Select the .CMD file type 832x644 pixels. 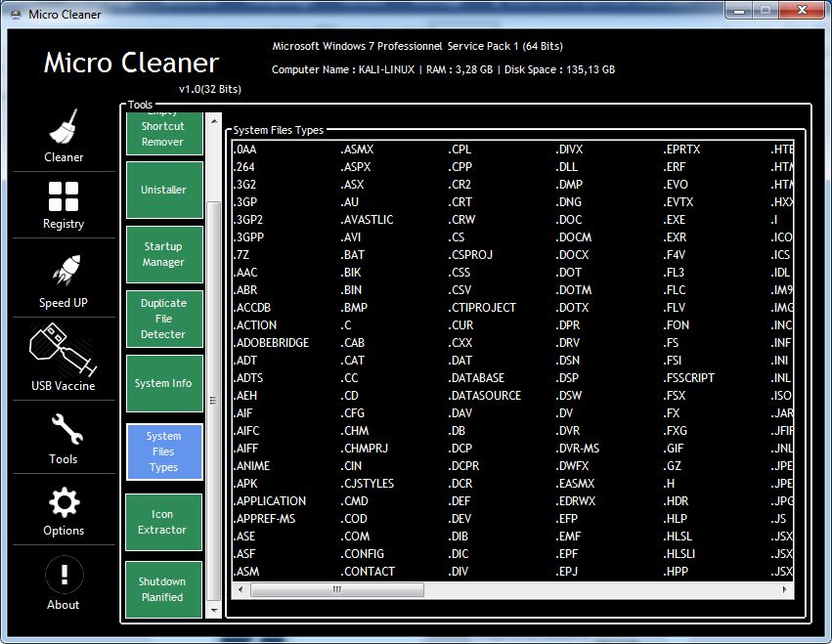pyautogui.click(x=354, y=500)
